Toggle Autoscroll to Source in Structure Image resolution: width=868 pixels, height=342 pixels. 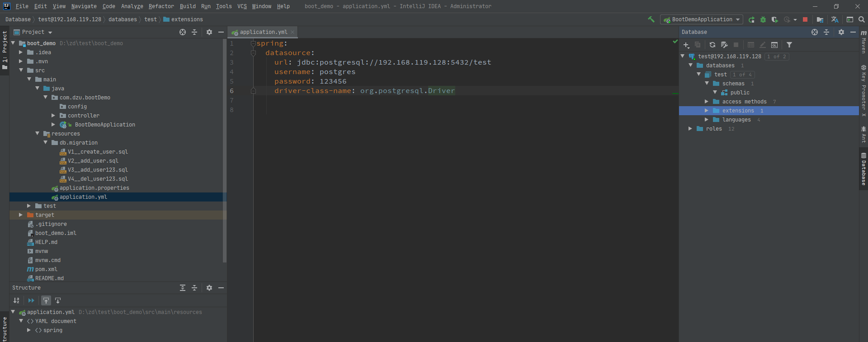(x=46, y=300)
